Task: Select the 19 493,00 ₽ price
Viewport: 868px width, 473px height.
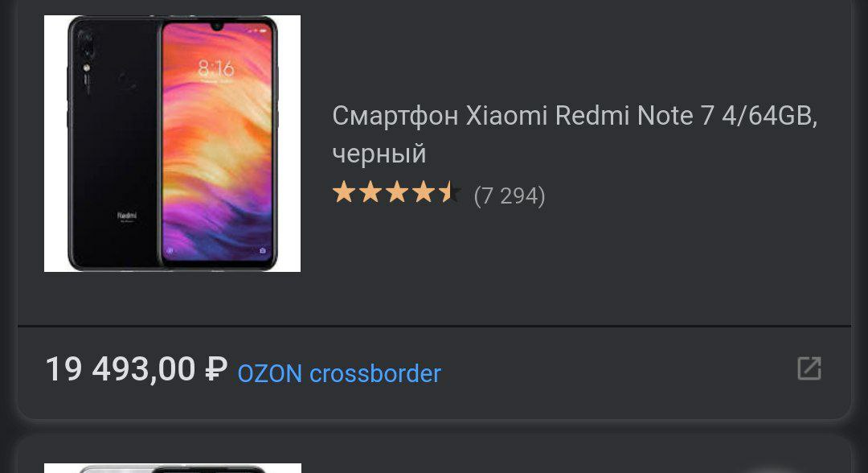Action: pyautogui.click(x=136, y=369)
